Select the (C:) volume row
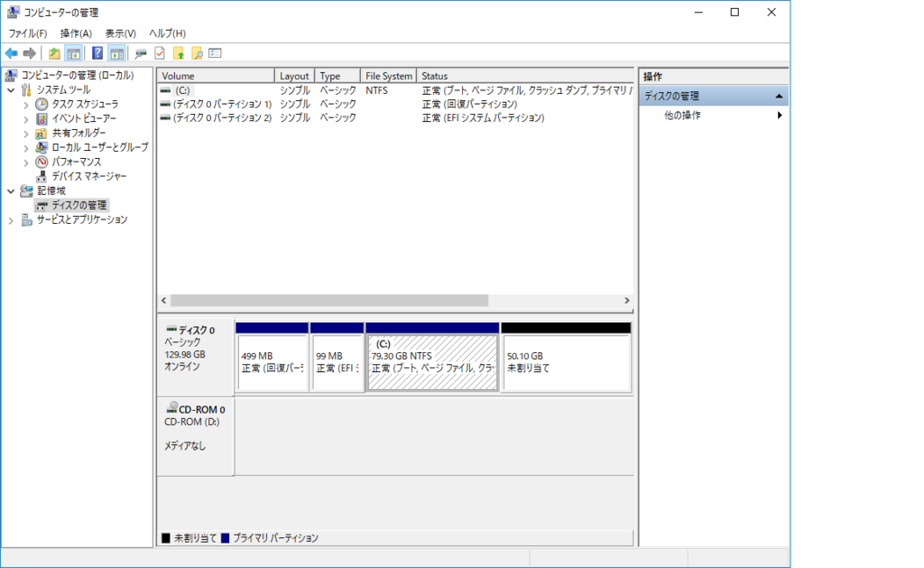 395,90
